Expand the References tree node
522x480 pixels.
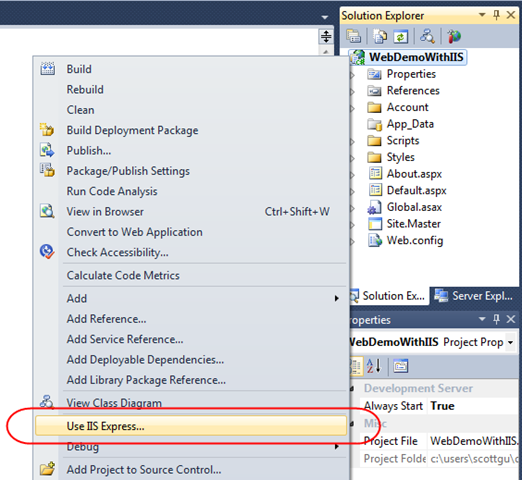tap(353, 91)
